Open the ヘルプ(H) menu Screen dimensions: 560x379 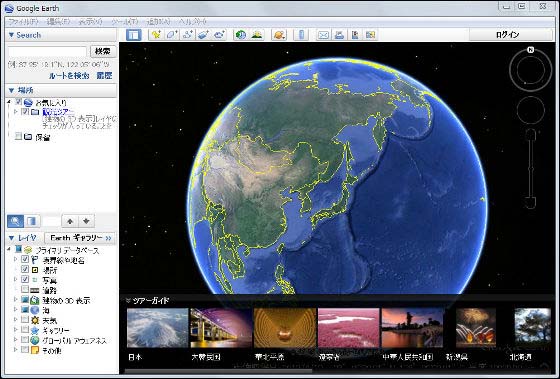[x=192, y=22]
